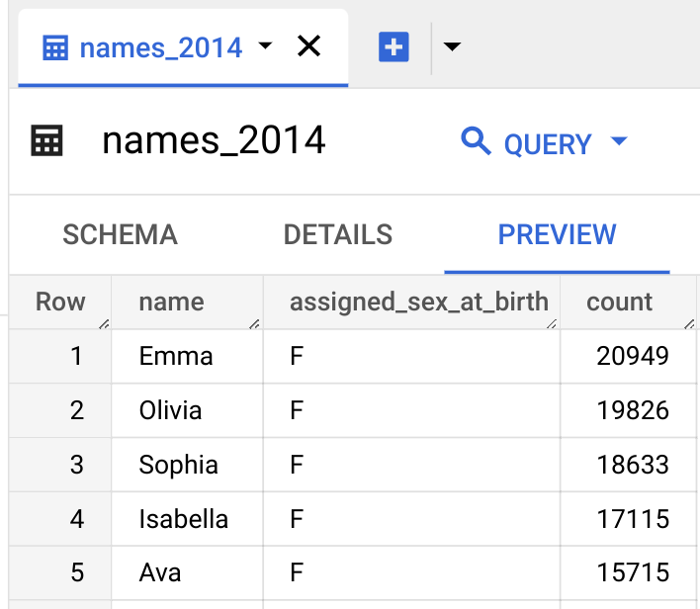Click the Row column resize handle

tap(104, 324)
